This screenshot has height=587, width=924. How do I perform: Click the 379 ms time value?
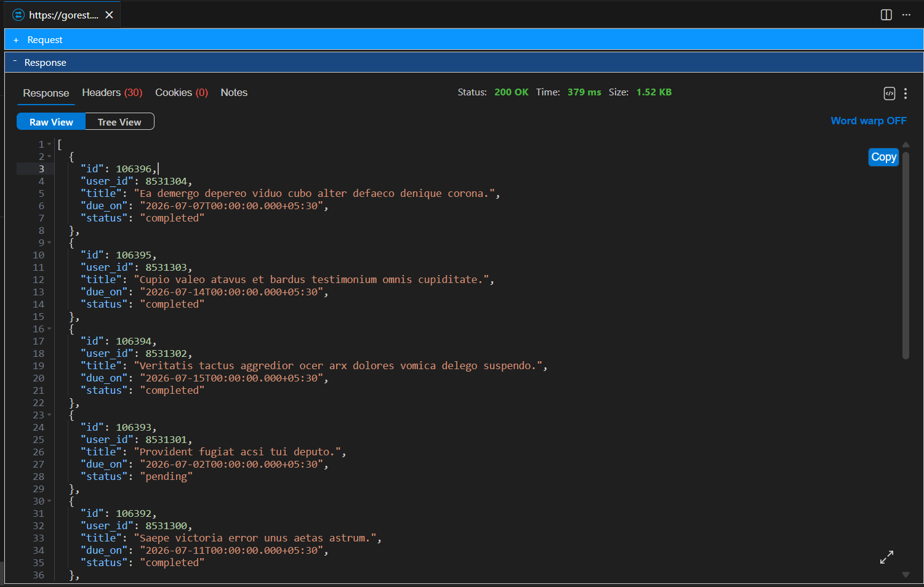pyautogui.click(x=584, y=92)
